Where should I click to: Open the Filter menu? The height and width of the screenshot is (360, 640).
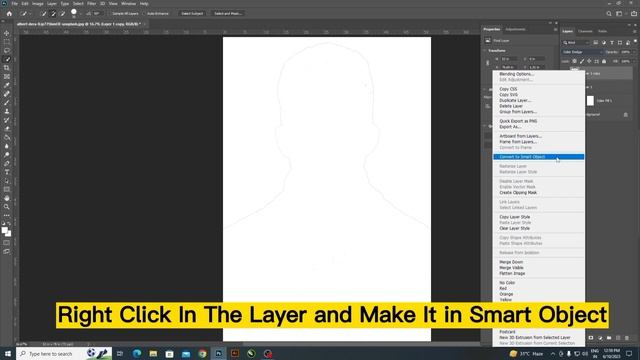pyautogui.click(x=91, y=4)
